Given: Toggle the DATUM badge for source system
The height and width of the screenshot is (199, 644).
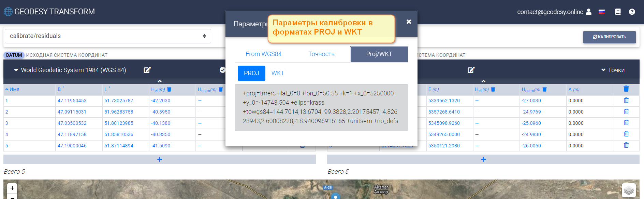Looking at the screenshot, I should click(x=14, y=55).
